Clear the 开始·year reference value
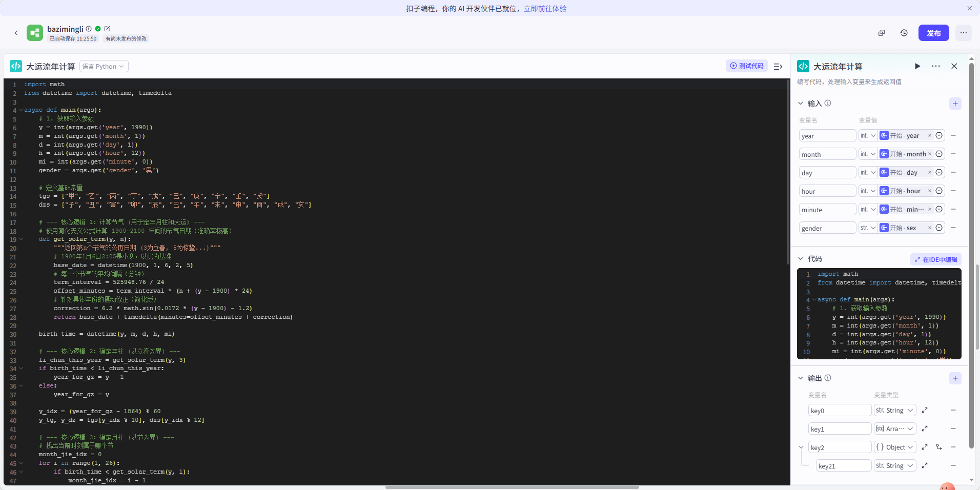 (x=929, y=135)
